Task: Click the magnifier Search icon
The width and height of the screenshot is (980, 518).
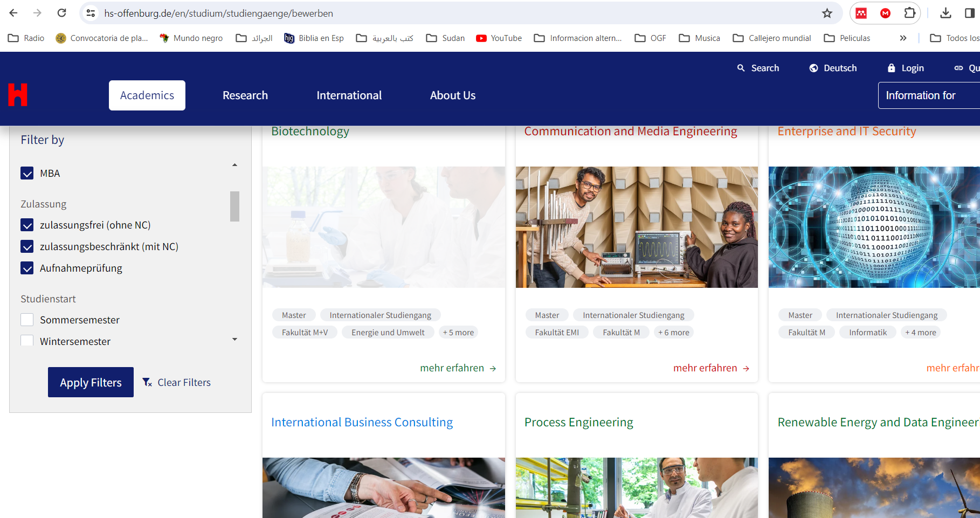Action: pyautogui.click(x=741, y=68)
